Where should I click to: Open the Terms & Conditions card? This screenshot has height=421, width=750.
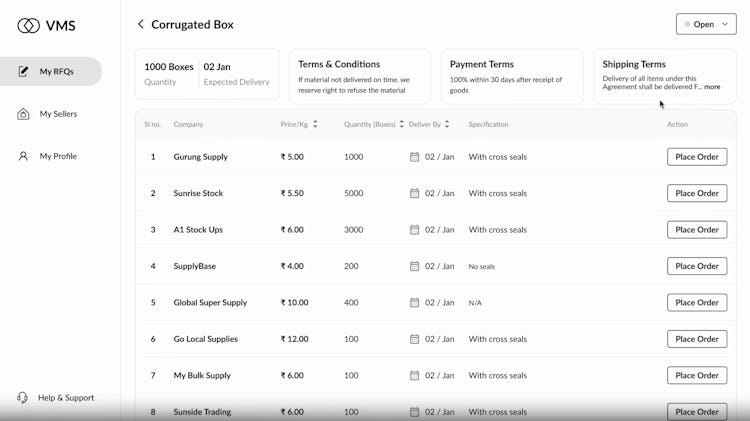(x=360, y=76)
